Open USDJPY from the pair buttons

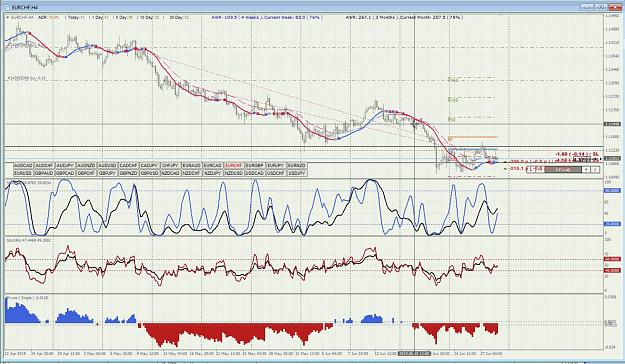[297, 173]
